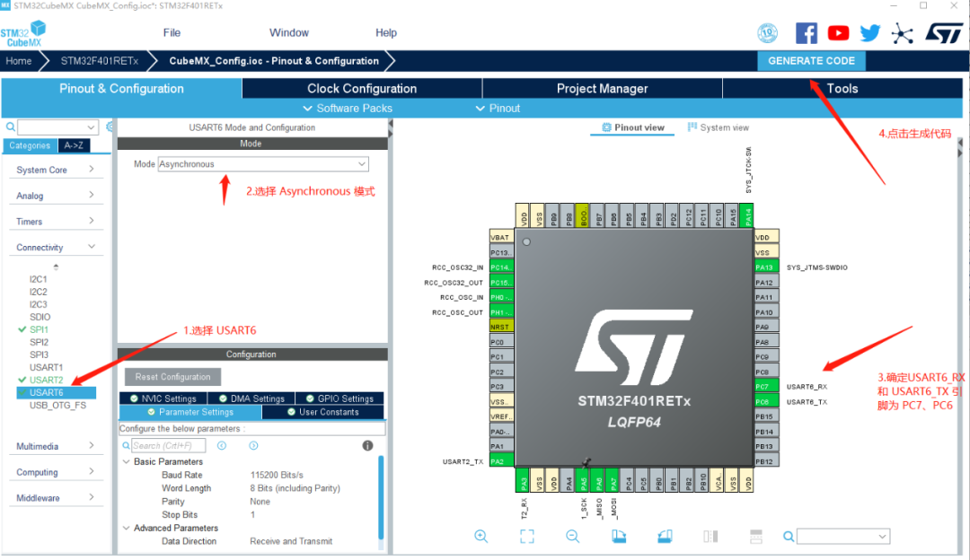Image resolution: width=970 pixels, height=560 pixels.
Task: Open the Help menu
Action: [x=386, y=33]
